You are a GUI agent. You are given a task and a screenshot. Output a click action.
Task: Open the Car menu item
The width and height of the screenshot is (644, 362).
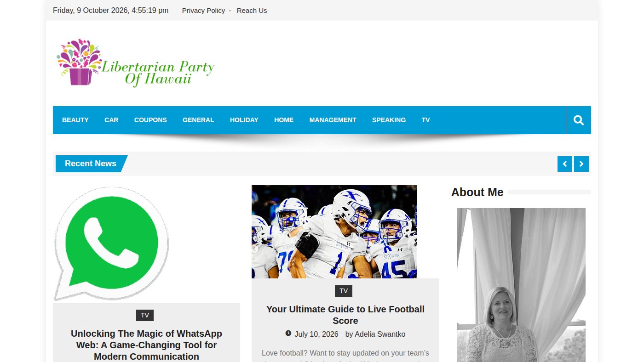111,120
